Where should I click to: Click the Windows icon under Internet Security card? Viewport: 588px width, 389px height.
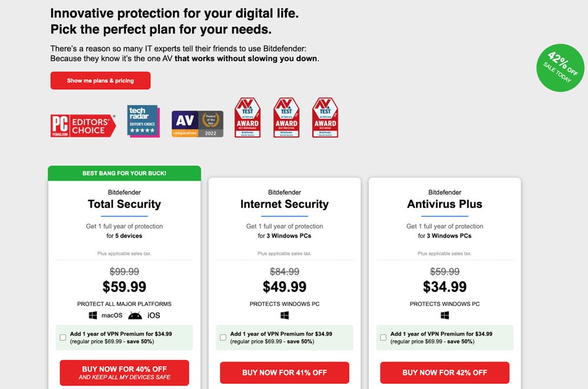(285, 315)
